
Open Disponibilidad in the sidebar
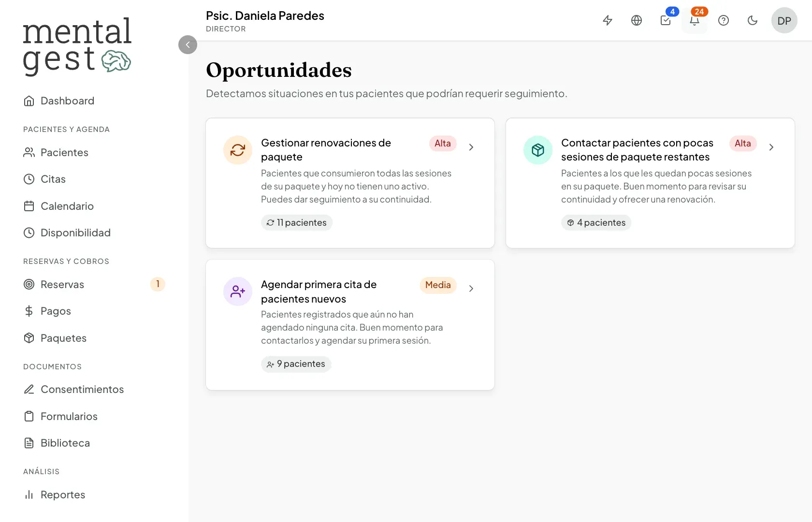tap(94, 232)
